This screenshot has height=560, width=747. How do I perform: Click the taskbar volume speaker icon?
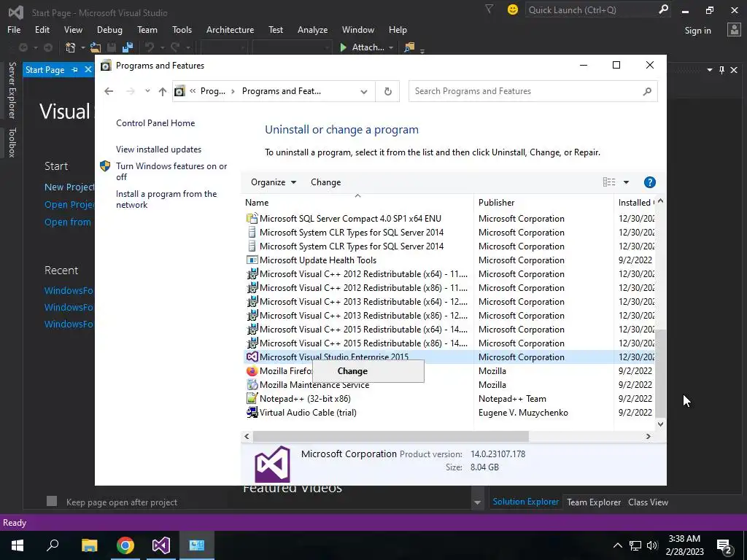[x=652, y=545]
